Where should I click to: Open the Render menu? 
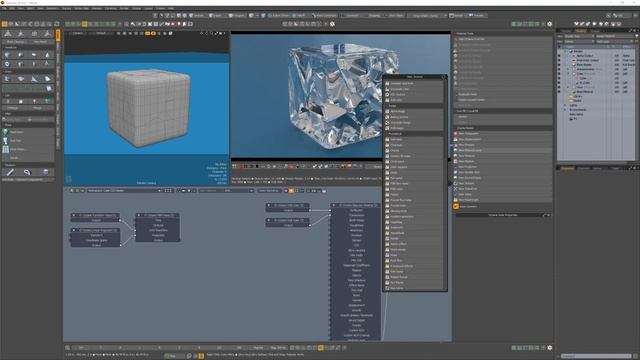(124, 8)
